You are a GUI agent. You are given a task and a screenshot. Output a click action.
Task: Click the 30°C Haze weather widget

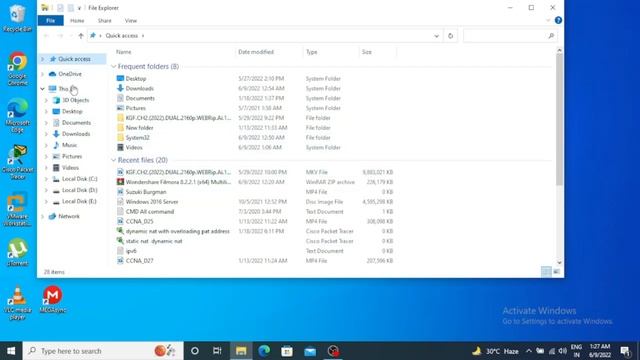[x=495, y=351]
